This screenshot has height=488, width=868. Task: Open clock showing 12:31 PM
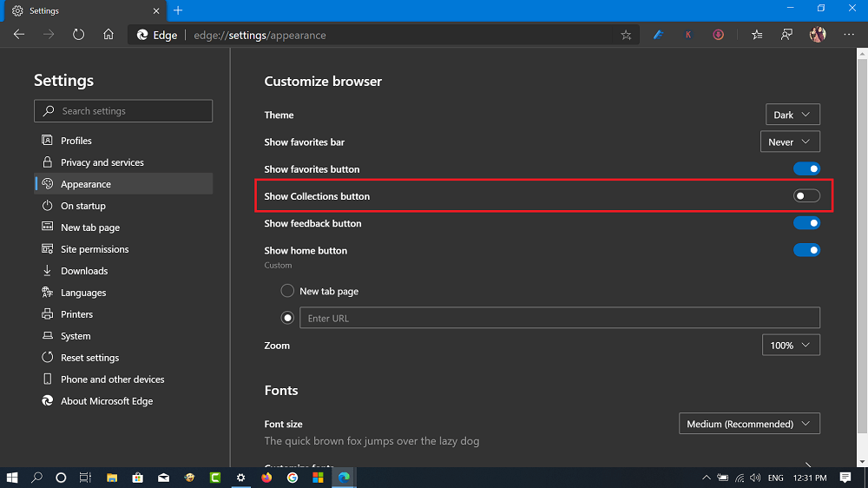tap(810, 478)
